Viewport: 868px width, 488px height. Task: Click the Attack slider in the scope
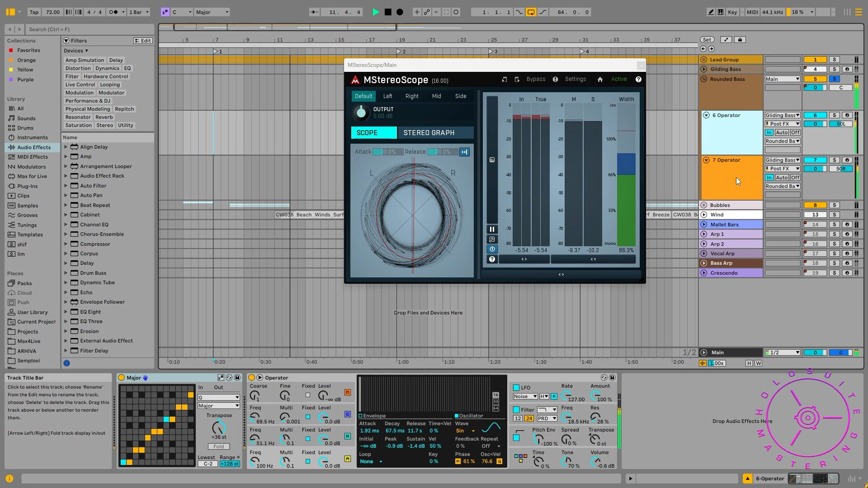[x=387, y=152]
